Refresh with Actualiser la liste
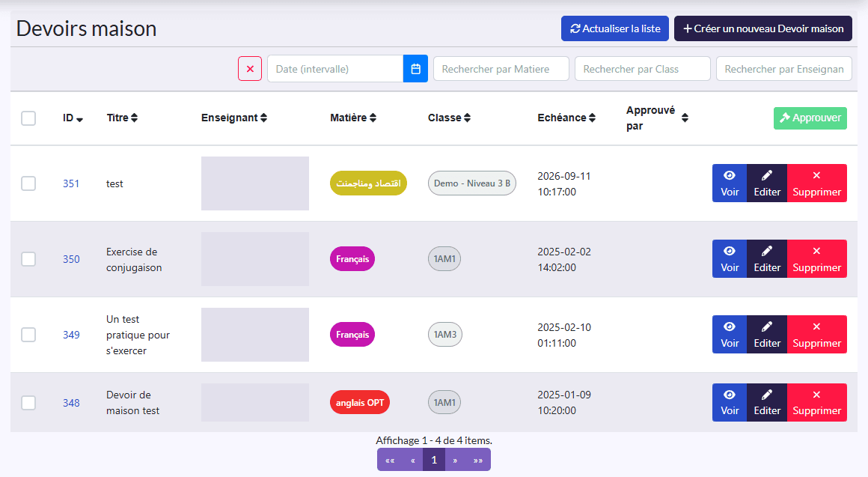 click(x=615, y=28)
